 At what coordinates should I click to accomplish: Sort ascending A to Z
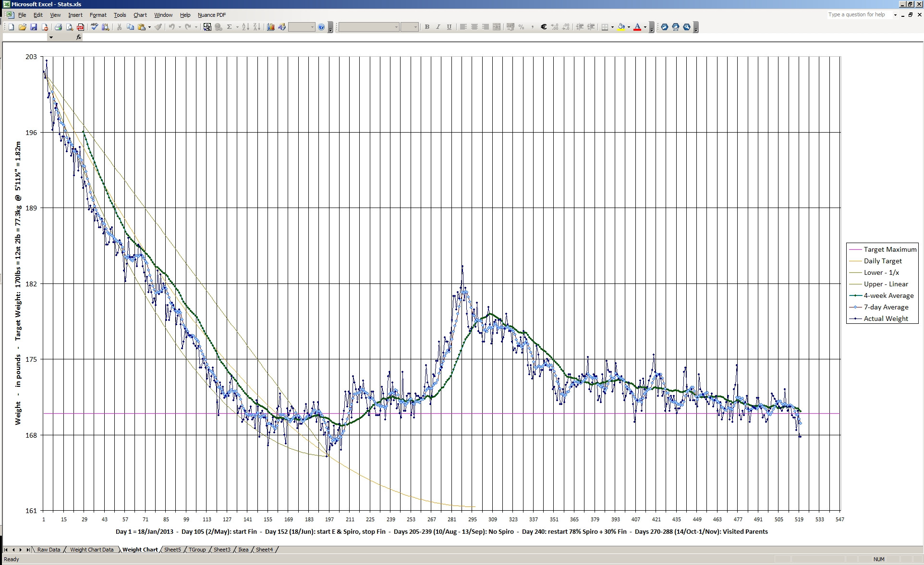(x=245, y=27)
